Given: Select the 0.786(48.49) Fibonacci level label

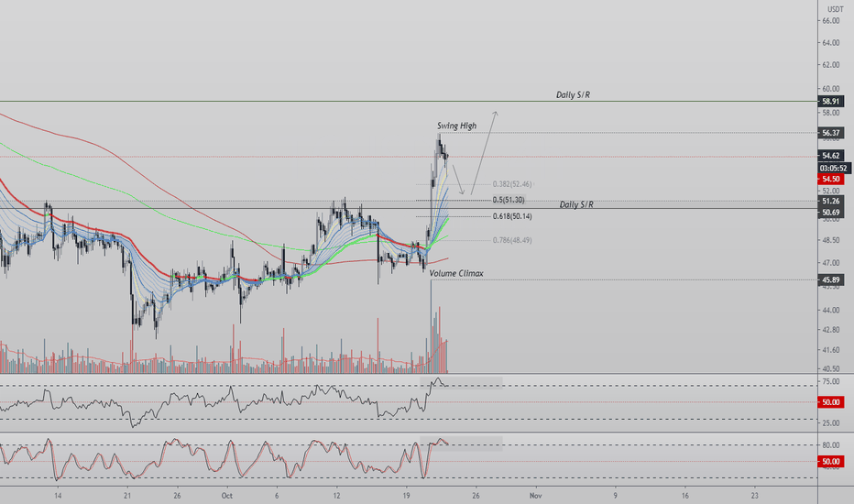Looking at the screenshot, I should [512, 240].
